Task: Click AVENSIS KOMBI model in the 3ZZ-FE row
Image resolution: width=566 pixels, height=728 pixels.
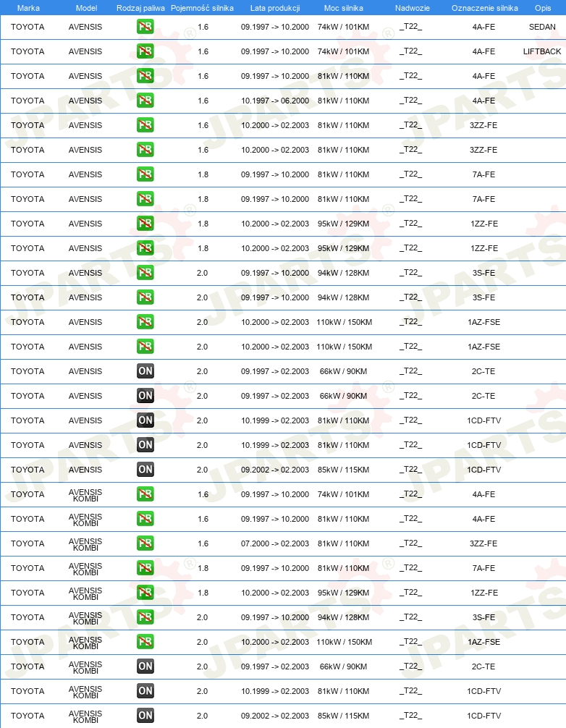Action: (x=85, y=544)
